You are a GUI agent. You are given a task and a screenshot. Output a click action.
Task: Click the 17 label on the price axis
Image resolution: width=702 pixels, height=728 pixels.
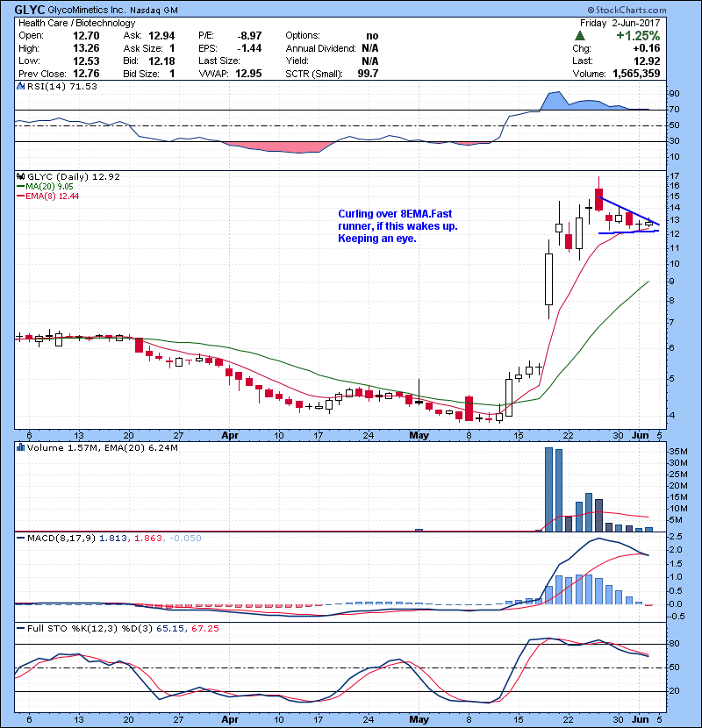[674, 176]
